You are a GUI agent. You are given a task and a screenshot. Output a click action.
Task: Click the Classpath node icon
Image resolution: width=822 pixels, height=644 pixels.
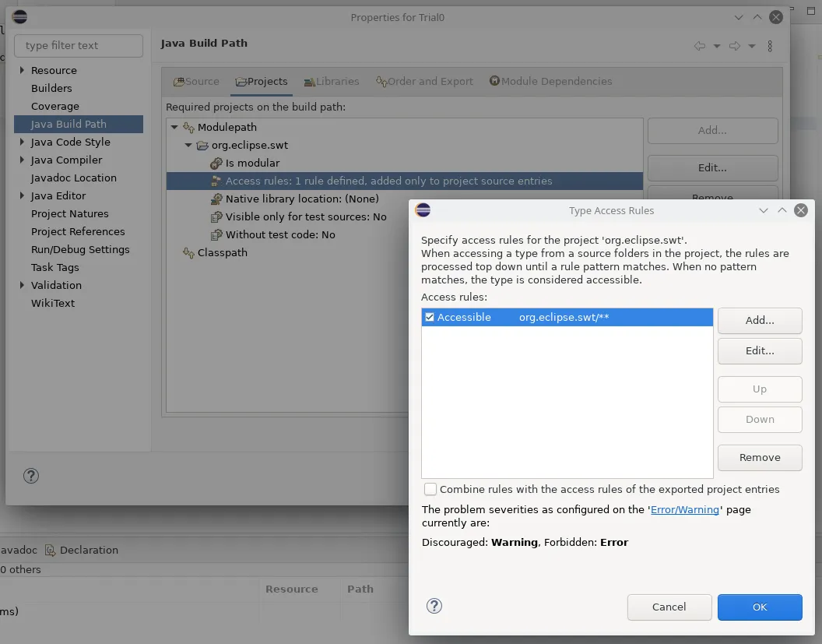click(188, 253)
